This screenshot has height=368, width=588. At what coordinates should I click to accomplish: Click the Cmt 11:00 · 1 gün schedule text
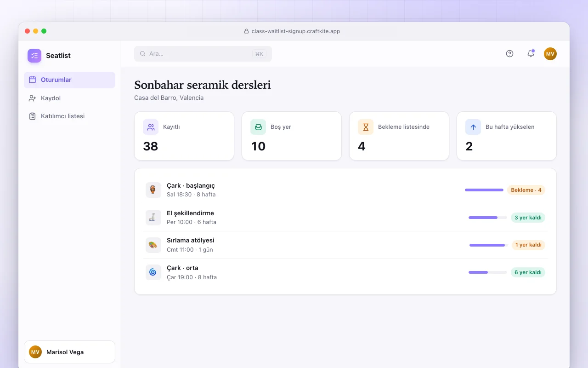(190, 250)
